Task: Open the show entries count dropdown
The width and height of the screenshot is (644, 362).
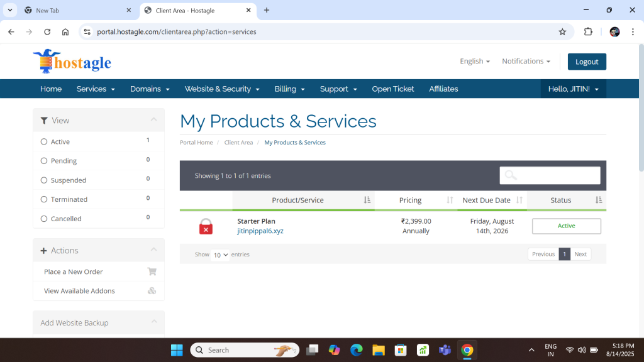Action: coord(221,255)
